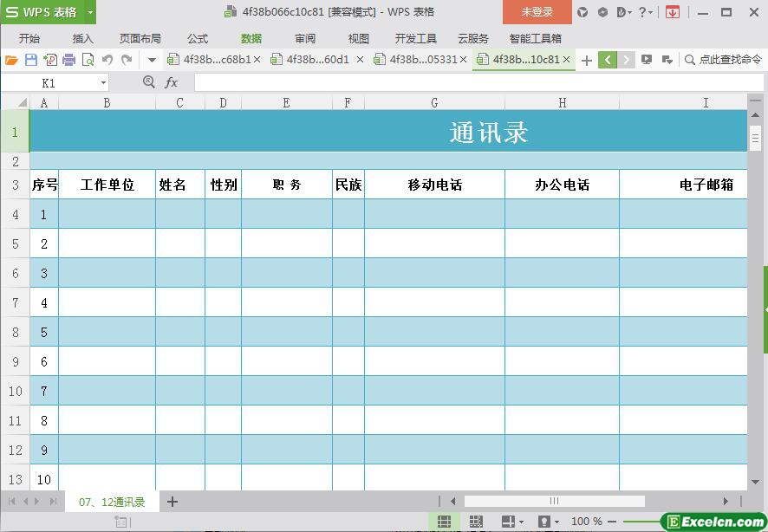Click the zoom out minus on zoom slider
The height and width of the screenshot is (532, 768).
pyautogui.click(x=613, y=522)
